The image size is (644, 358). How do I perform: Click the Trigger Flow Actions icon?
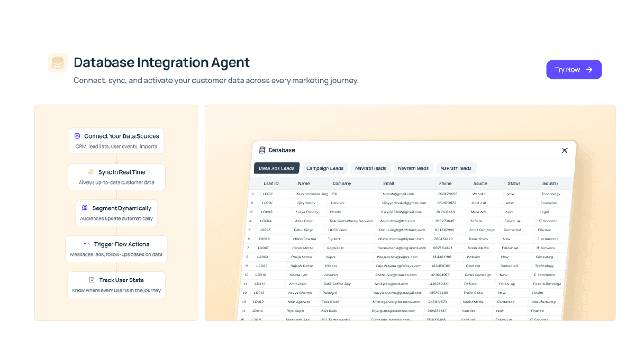(x=87, y=244)
